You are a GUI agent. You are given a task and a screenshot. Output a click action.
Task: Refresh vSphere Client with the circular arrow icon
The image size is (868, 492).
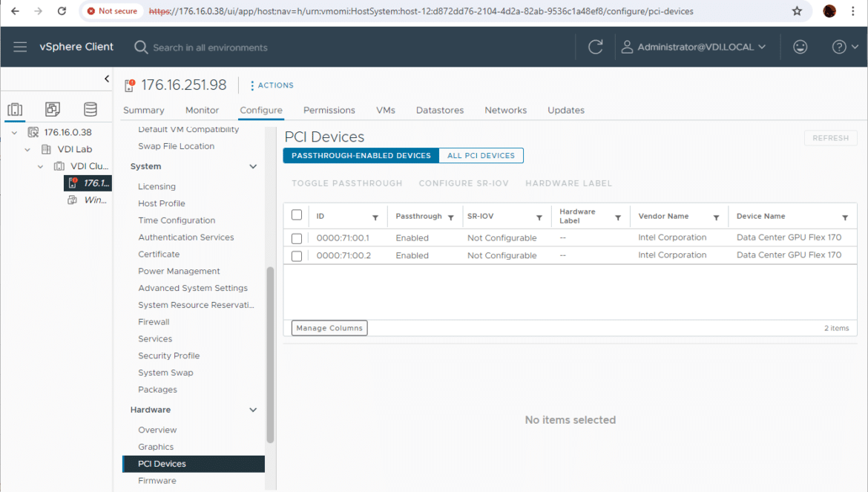click(595, 47)
